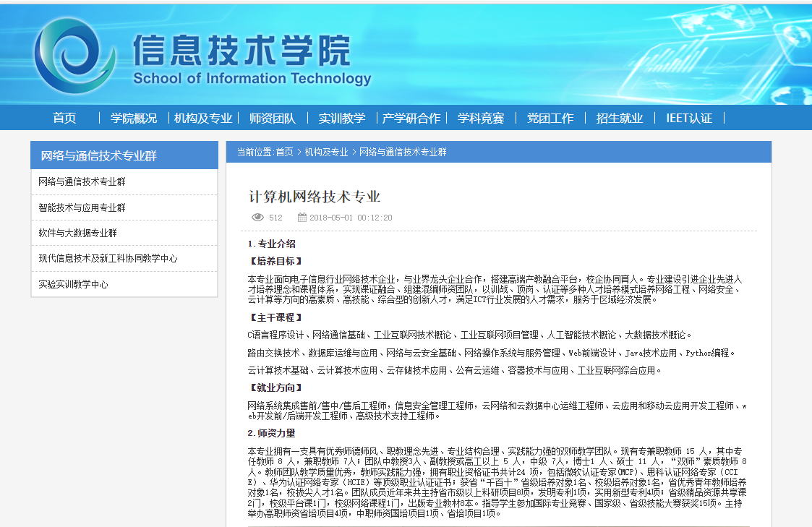The width and height of the screenshot is (812, 527).
Task: Select 机构及专业 in the navigation bar
Action: 204,117
